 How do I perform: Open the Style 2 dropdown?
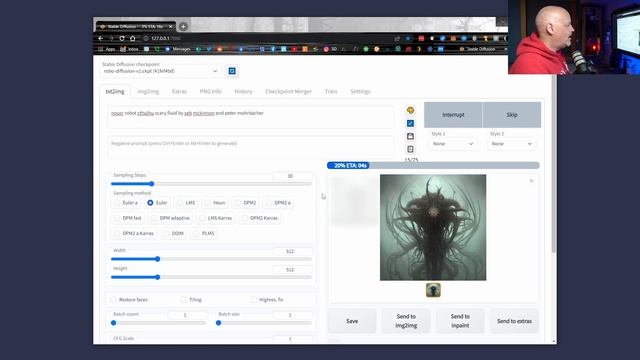(x=511, y=144)
